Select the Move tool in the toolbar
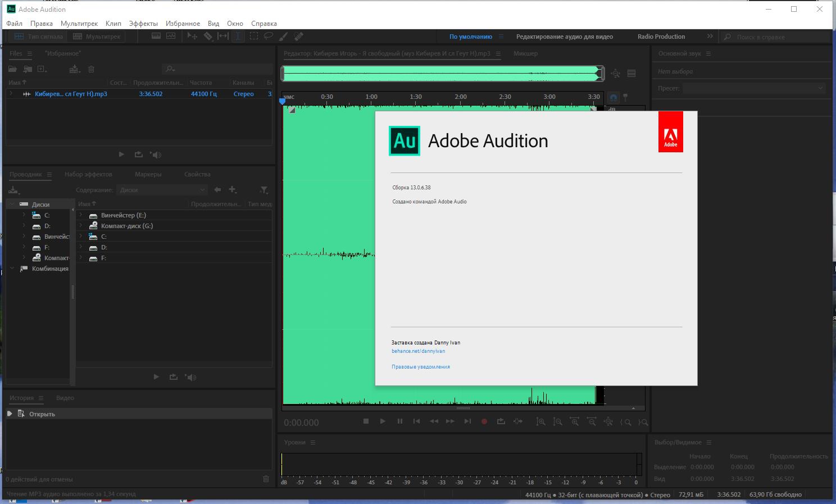The width and height of the screenshot is (836, 504). [192, 37]
